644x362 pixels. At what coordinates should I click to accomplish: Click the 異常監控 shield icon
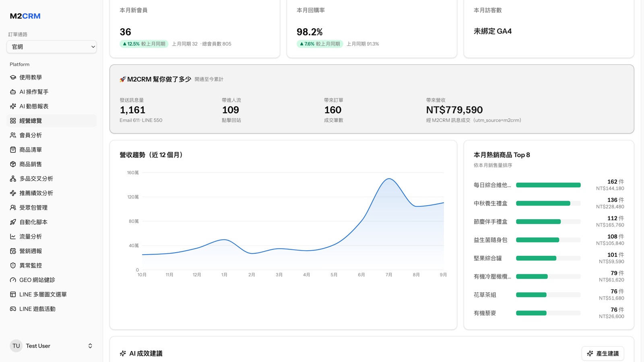coord(13,265)
